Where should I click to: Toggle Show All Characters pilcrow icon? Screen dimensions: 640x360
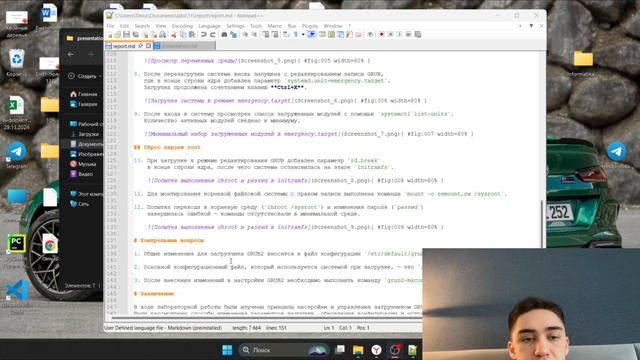pos(295,35)
